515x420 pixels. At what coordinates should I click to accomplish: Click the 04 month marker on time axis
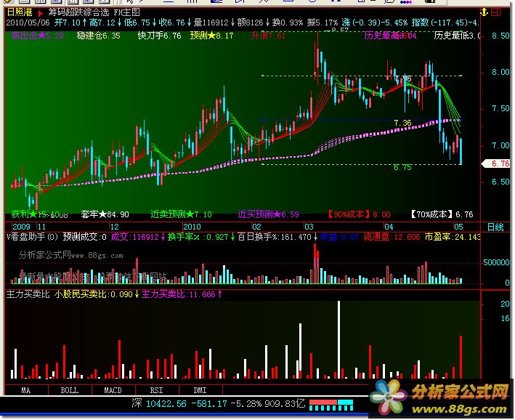(389, 227)
